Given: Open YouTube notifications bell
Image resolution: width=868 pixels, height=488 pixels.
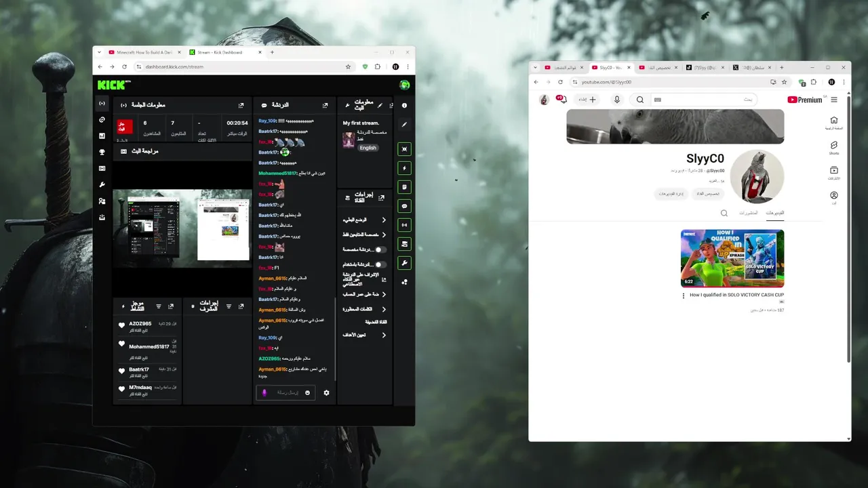Looking at the screenshot, I should pos(561,100).
